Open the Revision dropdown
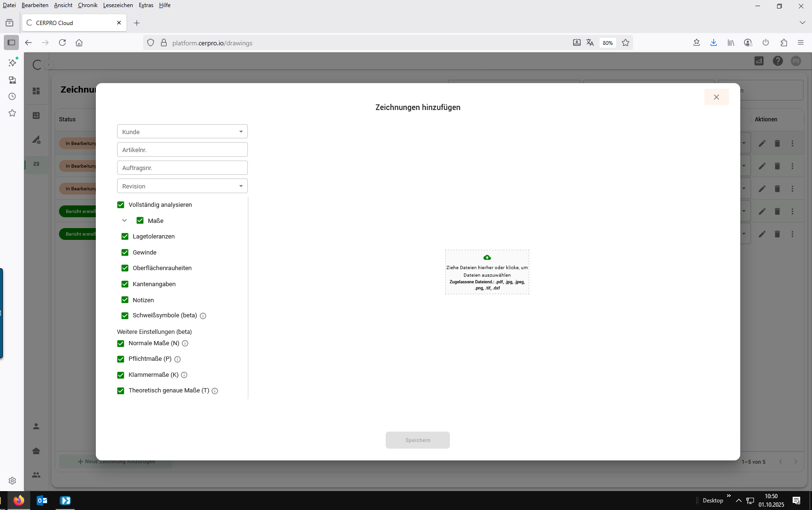The width and height of the screenshot is (812, 510). pos(182,186)
